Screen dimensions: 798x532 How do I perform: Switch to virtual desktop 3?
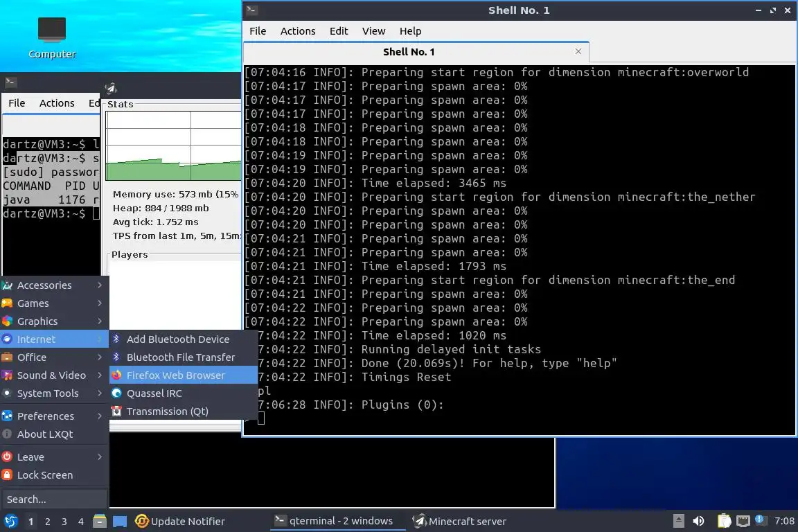coord(64,522)
